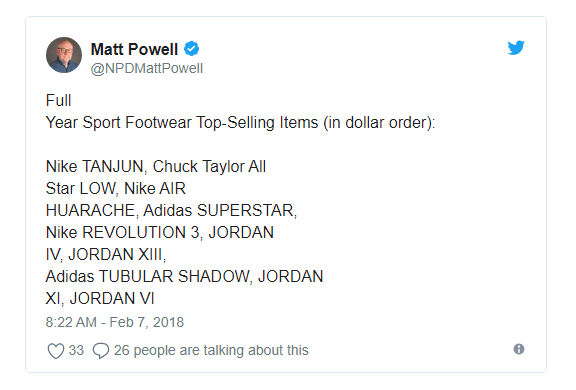Click the Nike REVOLUTION 3, JORDAN line
576x390 pixels.
[160, 232]
